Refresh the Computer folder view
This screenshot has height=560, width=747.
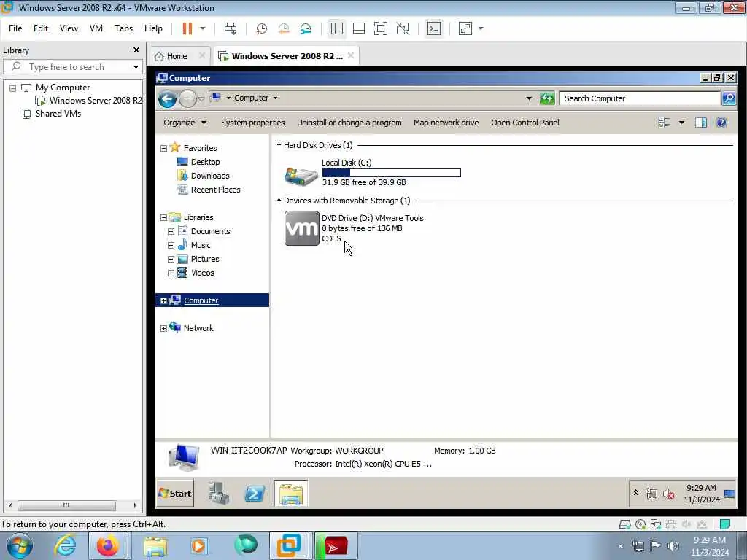(x=547, y=98)
